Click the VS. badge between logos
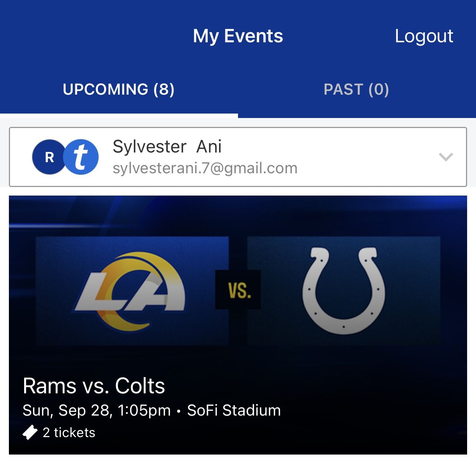This screenshot has width=476, height=459. (x=238, y=290)
